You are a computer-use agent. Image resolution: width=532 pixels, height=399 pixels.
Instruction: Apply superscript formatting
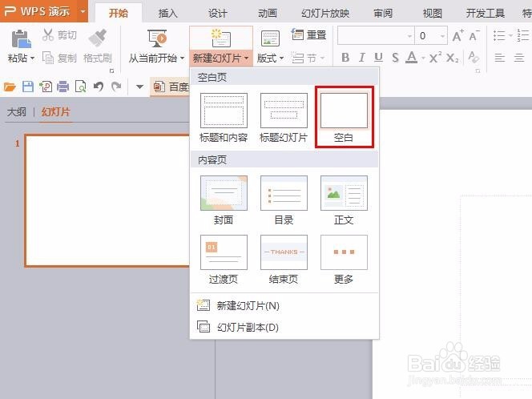click(x=435, y=58)
